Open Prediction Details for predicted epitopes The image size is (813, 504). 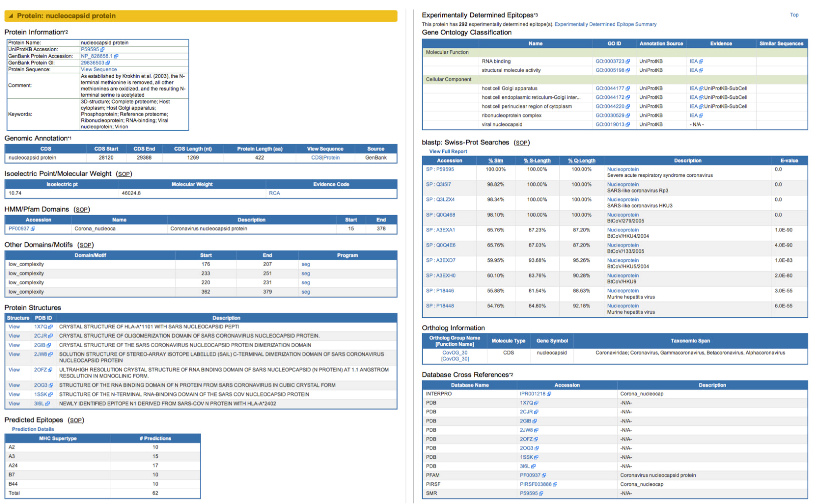point(33,429)
